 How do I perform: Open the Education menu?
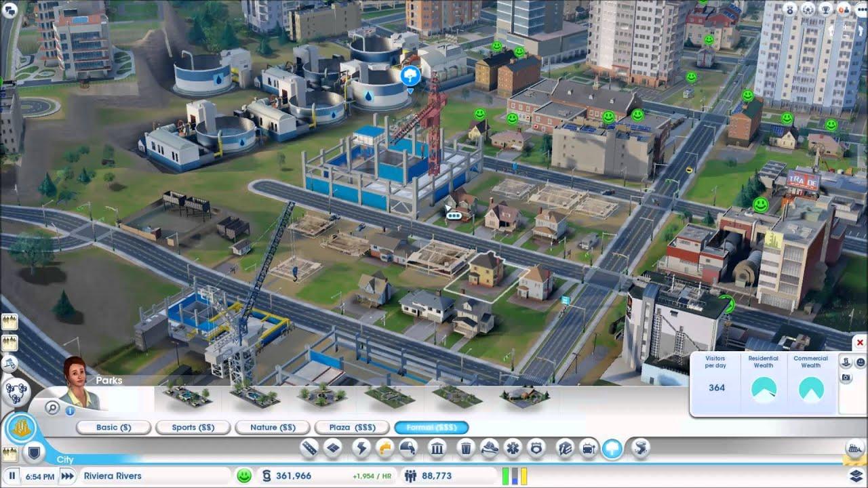coord(565,447)
